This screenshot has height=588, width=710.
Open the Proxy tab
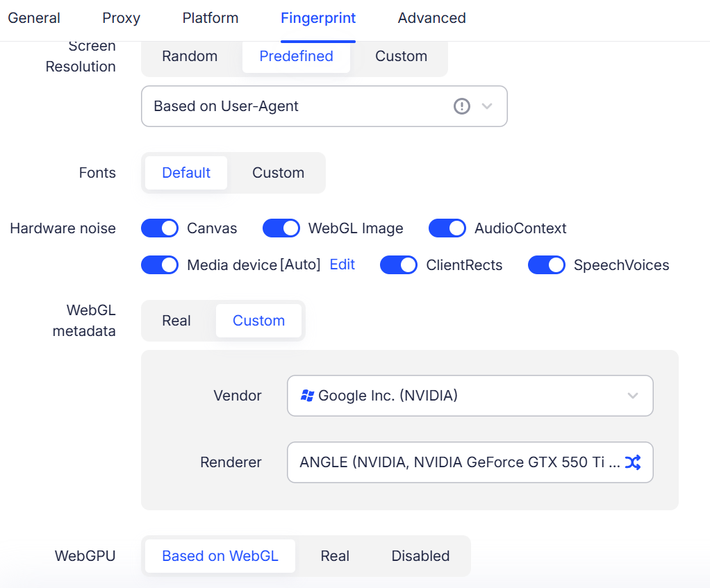(x=121, y=18)
